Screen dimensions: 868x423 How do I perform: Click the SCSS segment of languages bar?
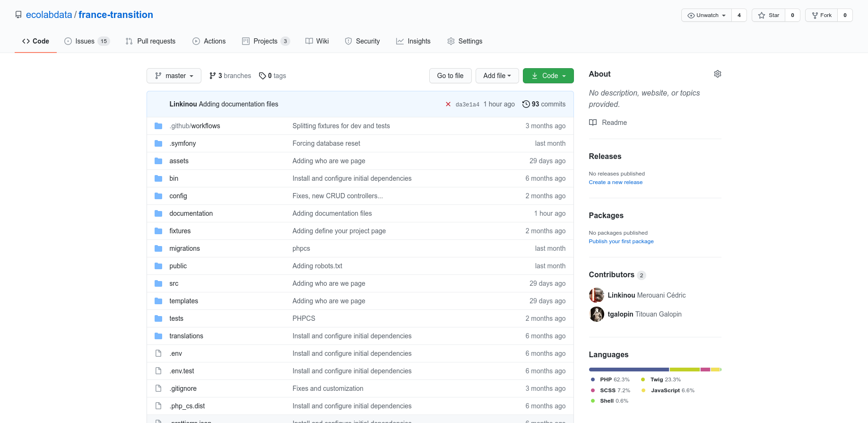pos(705,370)
